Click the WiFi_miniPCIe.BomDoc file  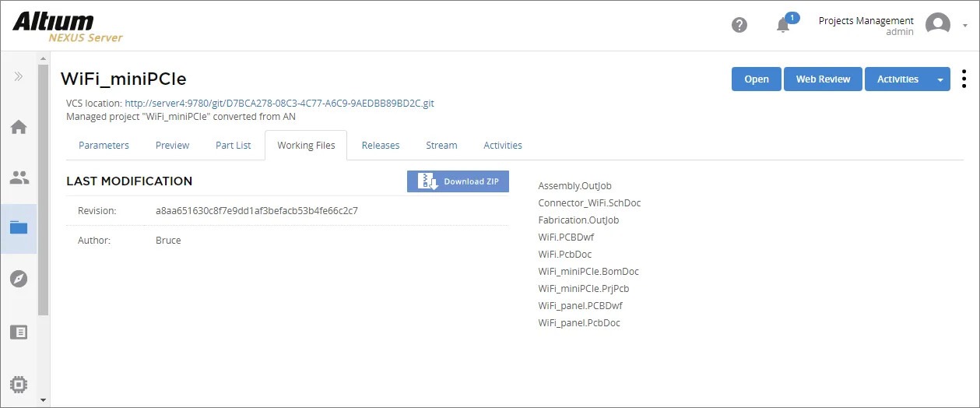pos(588,272)
